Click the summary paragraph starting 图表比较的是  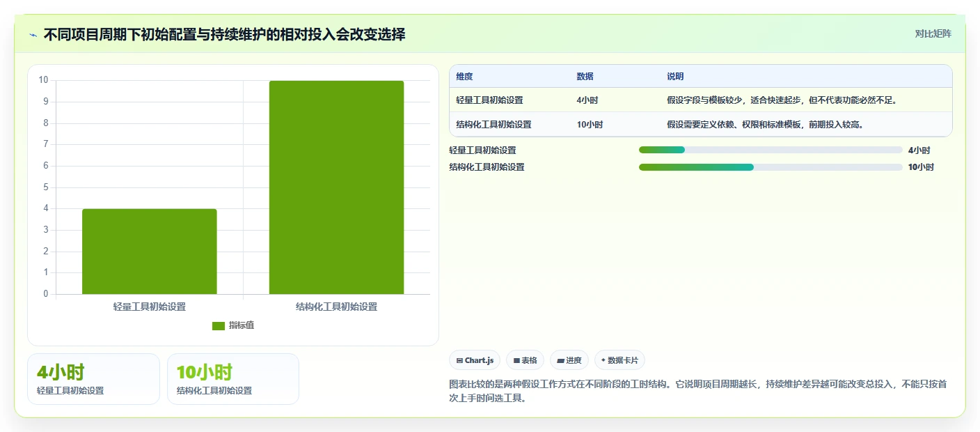pyautogui.click(x=698, y=391)
